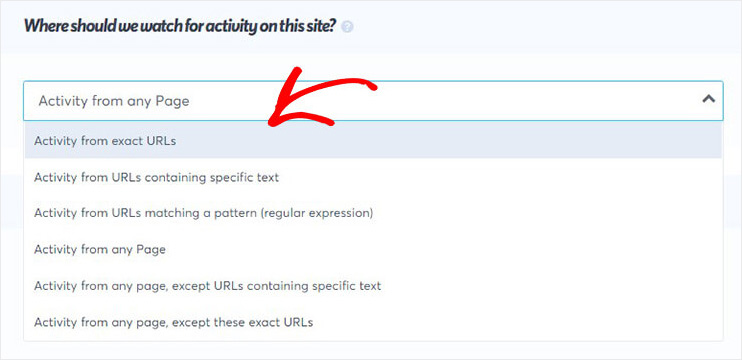The width and height of the screenshot is (742, 360).
Task: Choose the option matching a pattern (regular expression)
Action: pyautogui.click(x=373, y=213)
